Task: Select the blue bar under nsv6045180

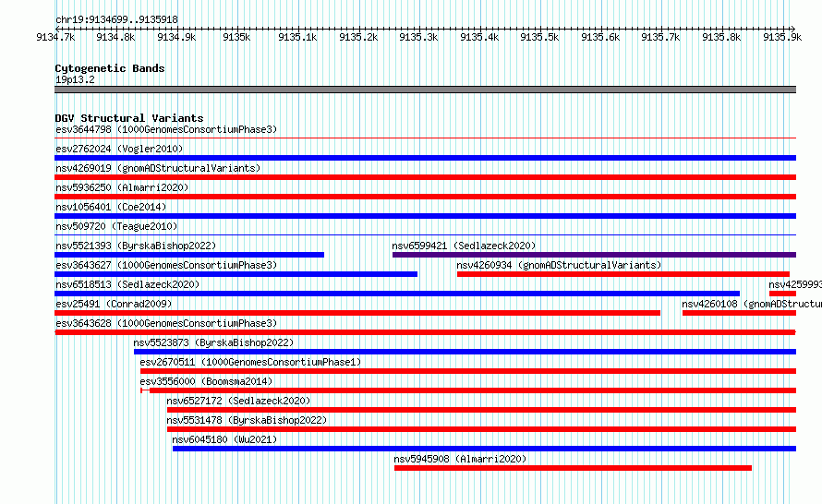Action: [484, 449]
